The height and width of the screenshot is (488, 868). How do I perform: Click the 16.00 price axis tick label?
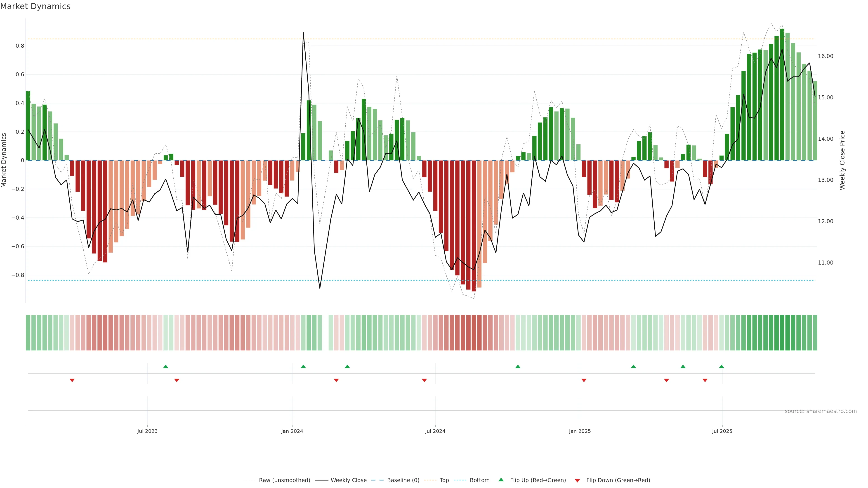pos(825,56)
